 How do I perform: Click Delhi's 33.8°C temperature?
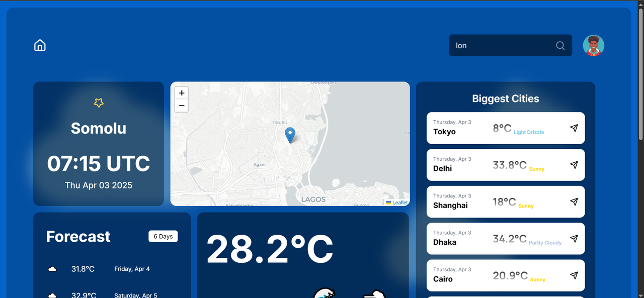(510, 165)
